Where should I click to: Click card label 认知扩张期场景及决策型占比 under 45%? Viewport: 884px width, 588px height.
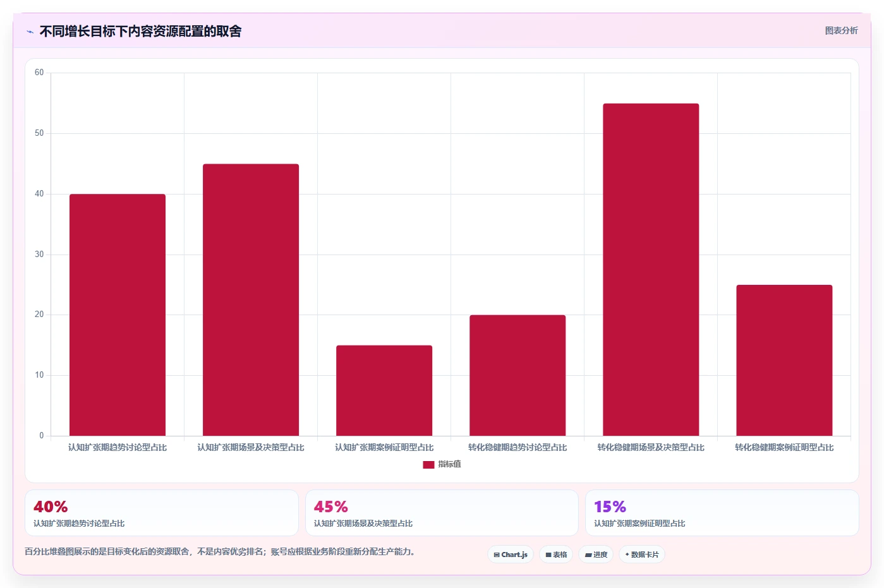pyautogui.click(x=363, y=524)
